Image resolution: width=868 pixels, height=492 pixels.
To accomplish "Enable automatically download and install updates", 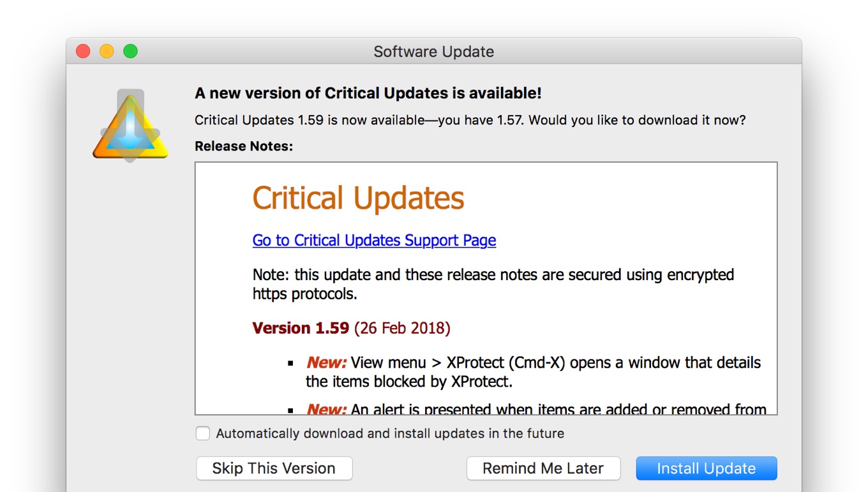I will click(x=202, y=433).
